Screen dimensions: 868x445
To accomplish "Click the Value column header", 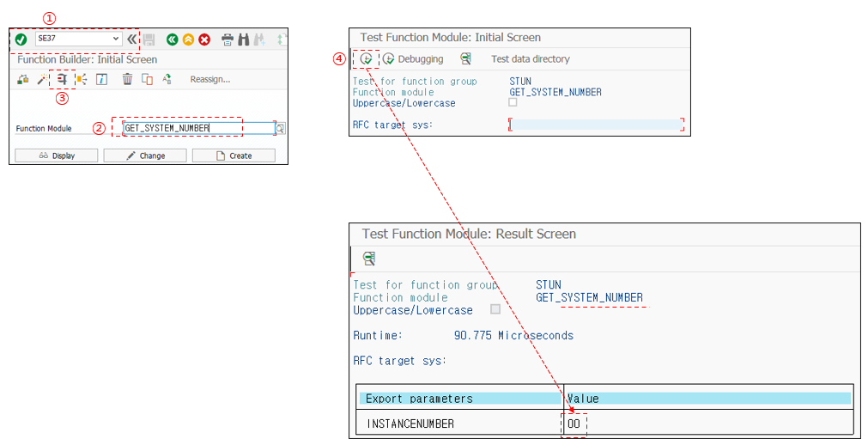I will click(x=707, y=399).
